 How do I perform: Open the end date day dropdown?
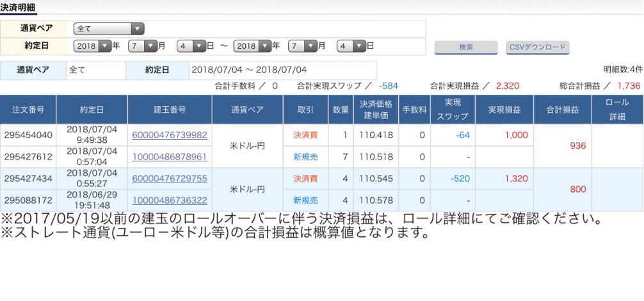[x=351, y=46]
